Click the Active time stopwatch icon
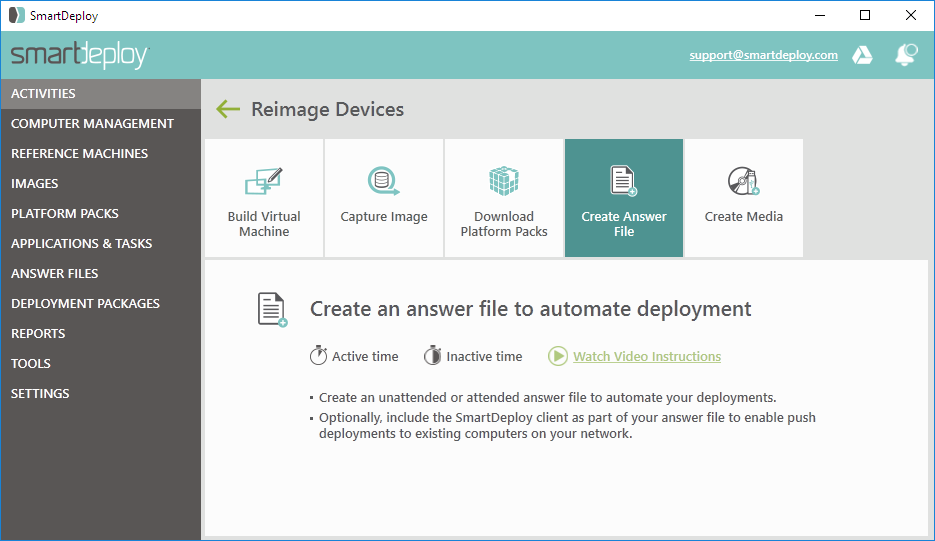Viewport: 935px width, 541px height. tap(318, 355)
